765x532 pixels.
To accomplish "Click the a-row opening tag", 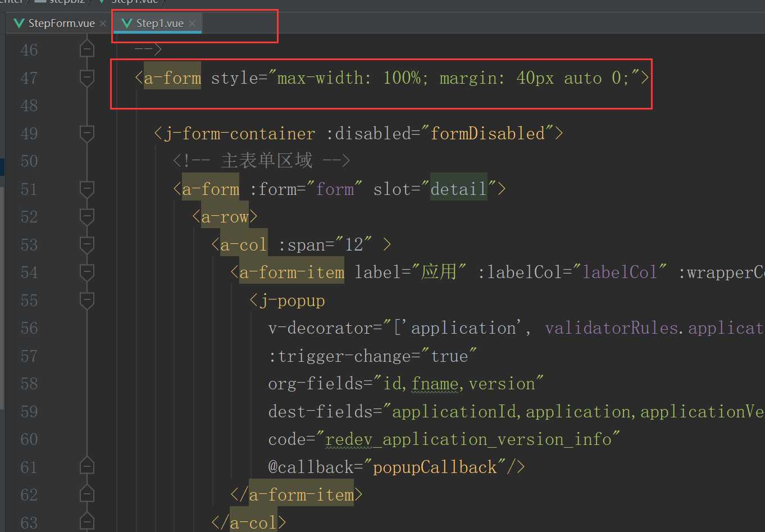I will click(225, 217).
